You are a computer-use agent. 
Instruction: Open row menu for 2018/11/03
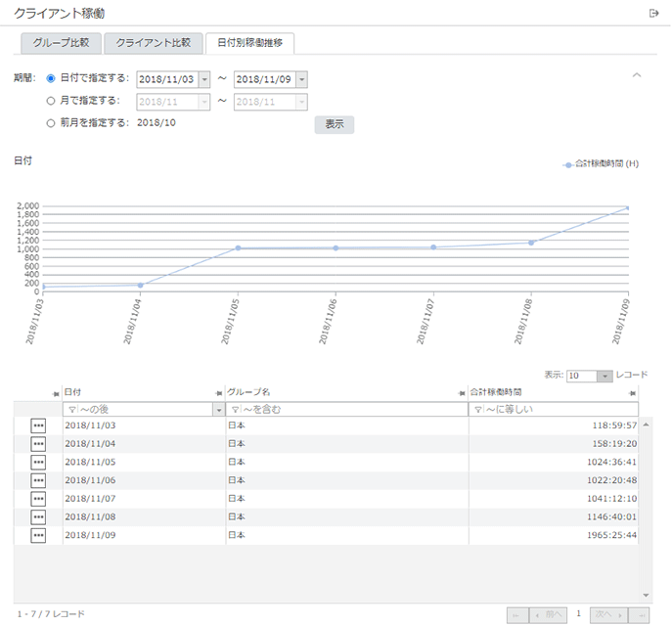[x=38, y=425]
